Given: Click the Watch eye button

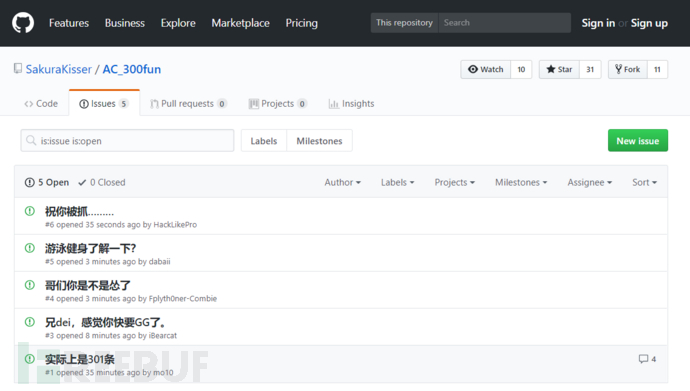Looking at the screenshot, I should click(x=486, y=69).
